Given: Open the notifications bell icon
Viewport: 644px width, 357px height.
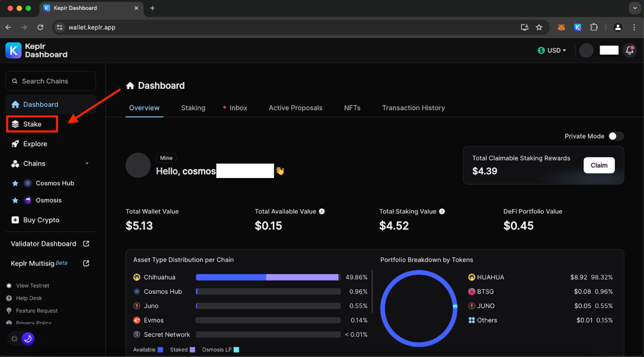Looking at the screenshot, I should pos(629,50).
